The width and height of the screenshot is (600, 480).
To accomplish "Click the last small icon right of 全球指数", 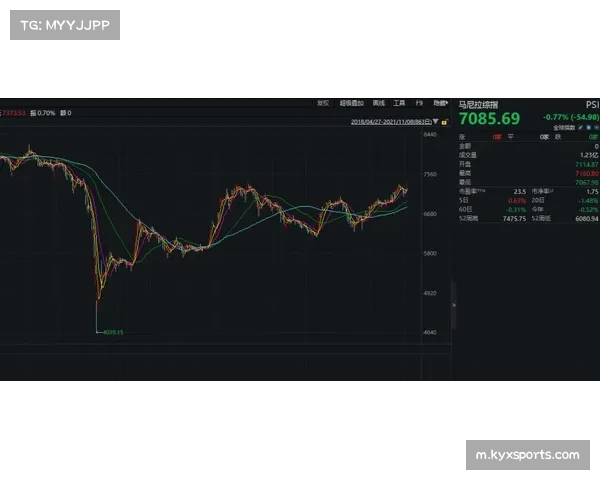I will pos(596,128).
